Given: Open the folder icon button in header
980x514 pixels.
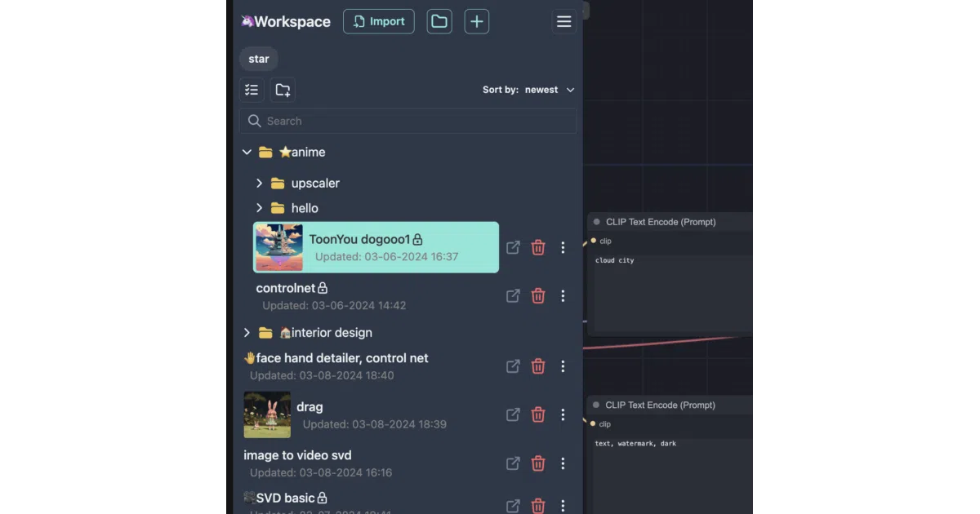Looking at the screenshot, I should [x=439, y=21].
